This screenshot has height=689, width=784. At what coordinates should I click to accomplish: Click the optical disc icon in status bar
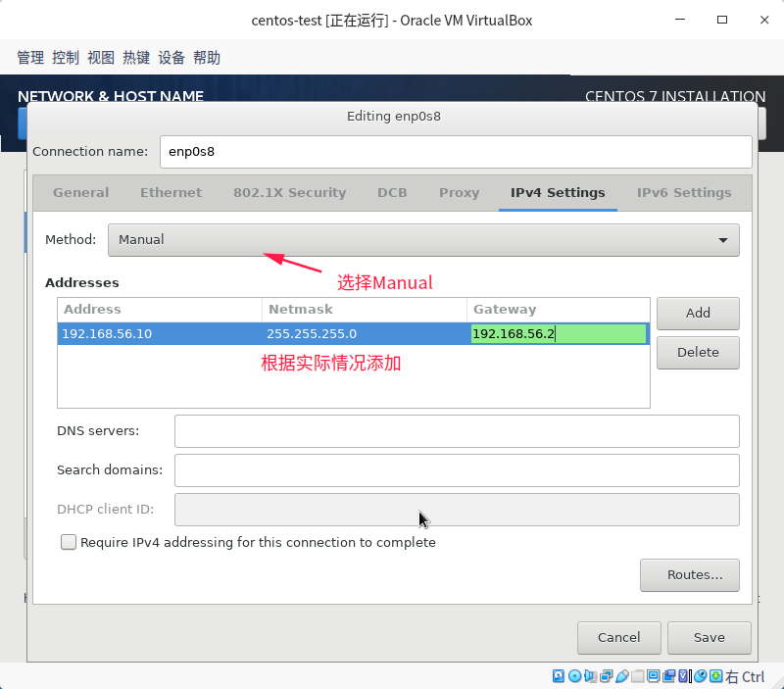click(x=575, y=676)
